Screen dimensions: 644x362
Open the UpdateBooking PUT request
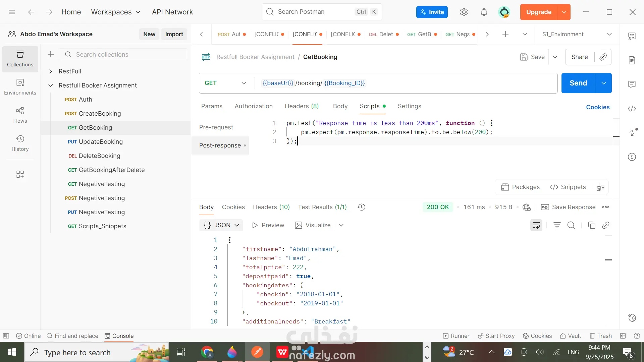tap(100, 142)
